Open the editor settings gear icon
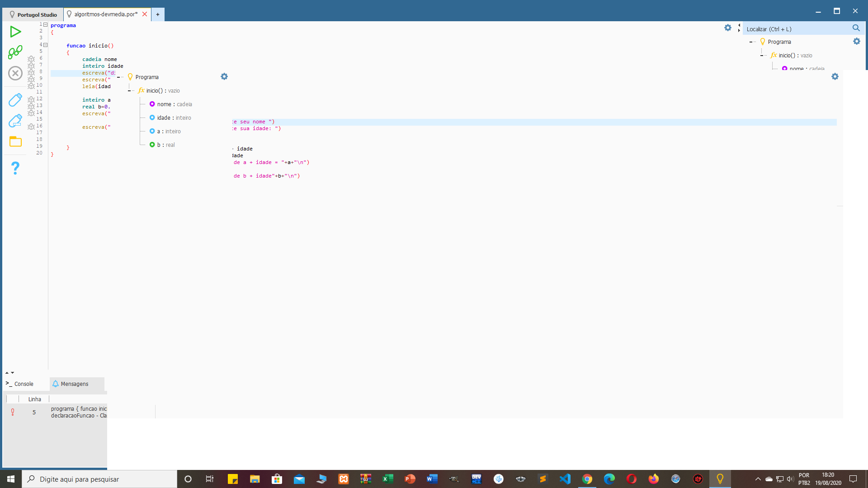 point(728,28)
